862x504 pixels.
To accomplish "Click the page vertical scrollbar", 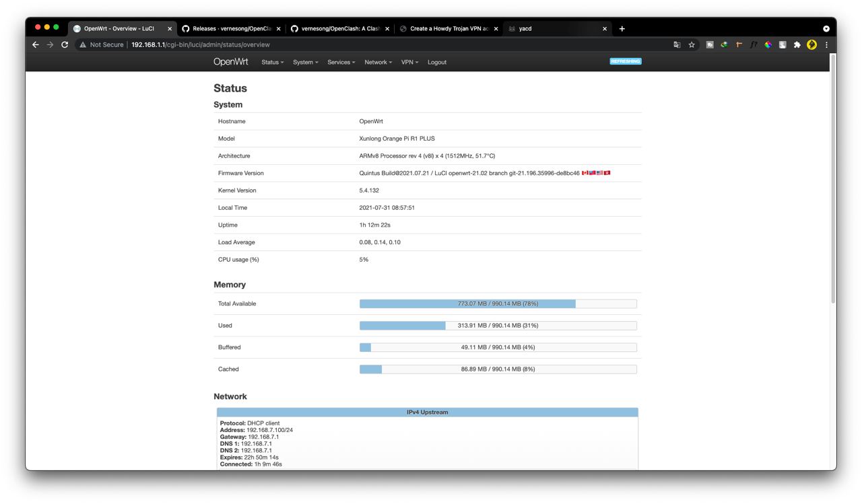I will click(x=833, y=178).
